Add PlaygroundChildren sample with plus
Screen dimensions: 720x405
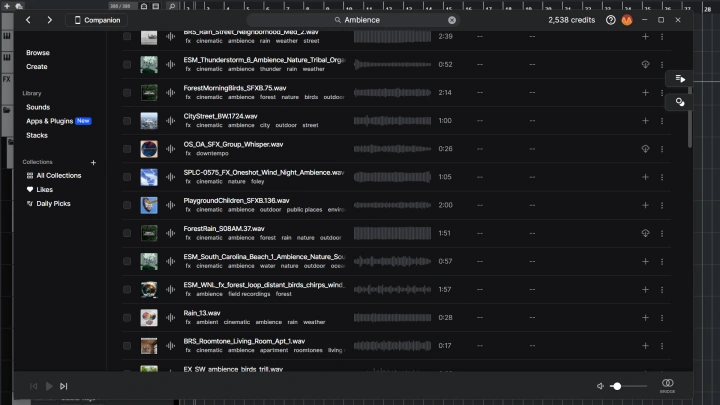(x=645, y=205)
